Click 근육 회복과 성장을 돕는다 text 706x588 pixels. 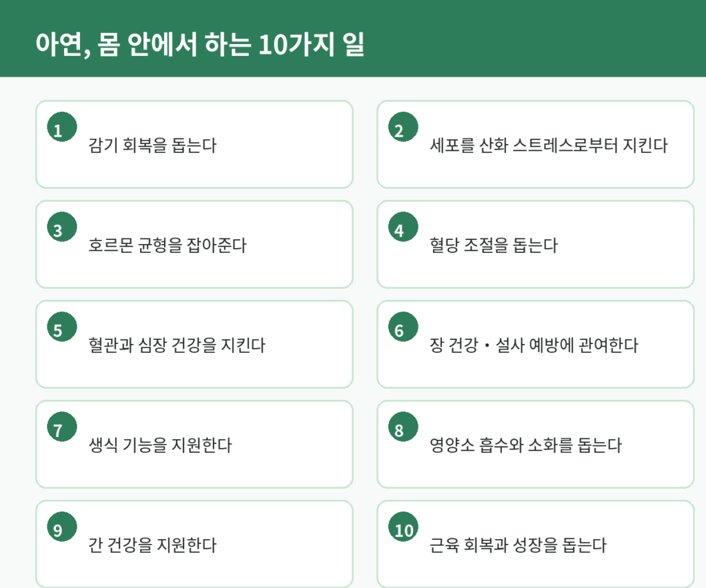(x=518, y=545)
